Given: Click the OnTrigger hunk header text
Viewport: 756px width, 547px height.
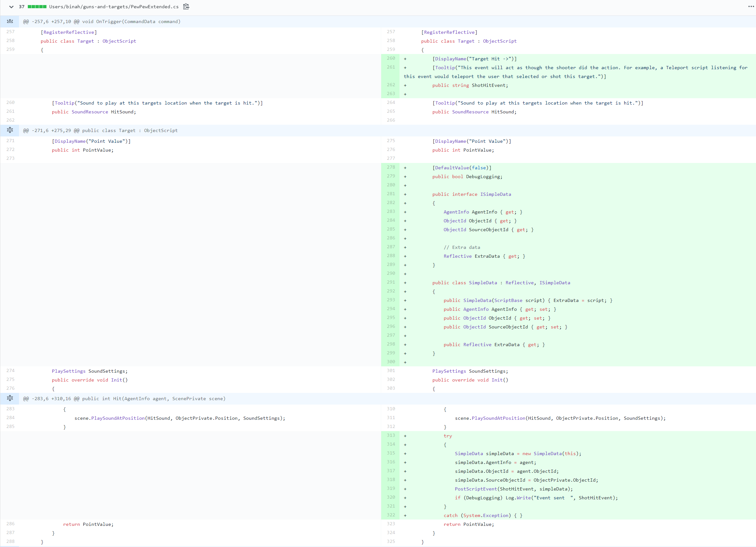Looking at the screenshot, I should [102, 22].
